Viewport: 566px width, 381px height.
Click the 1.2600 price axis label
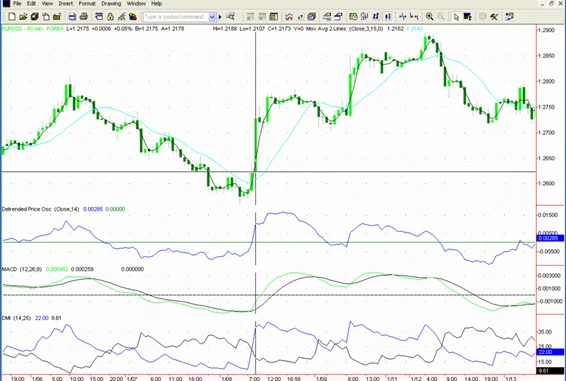click(x=547, y=183)
